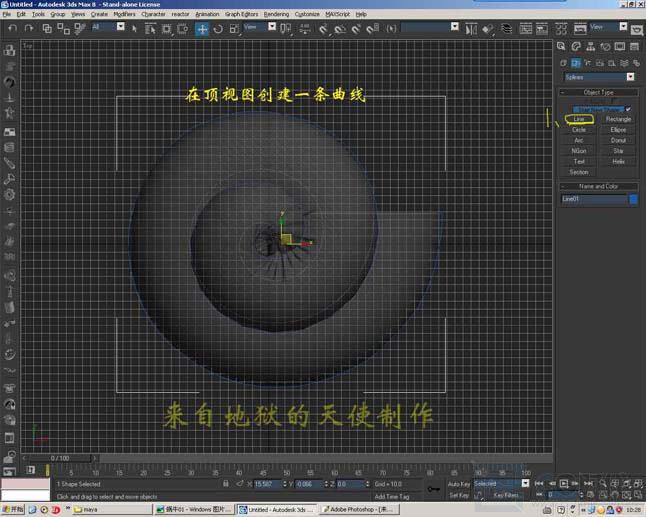Open the Material Editor icon
Screen dimensions: 646x517
click(561, 29)
